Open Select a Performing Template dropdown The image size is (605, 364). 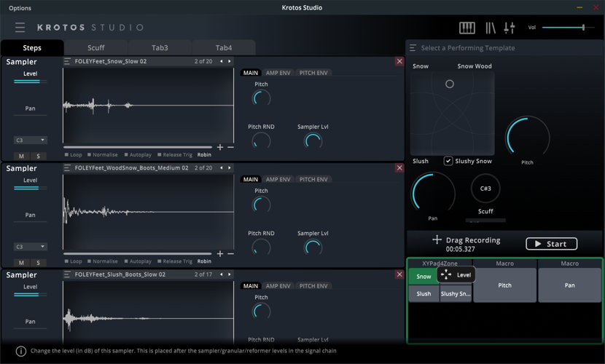point(504,48)
